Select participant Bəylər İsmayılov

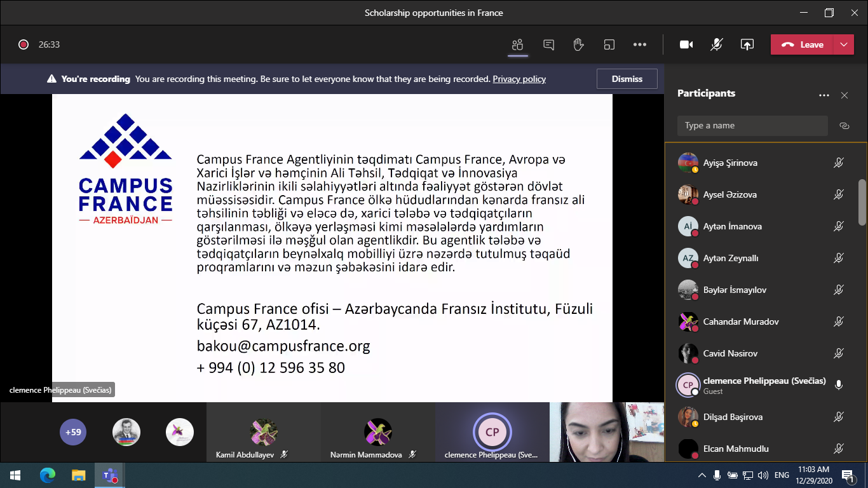tap(760, 290)
